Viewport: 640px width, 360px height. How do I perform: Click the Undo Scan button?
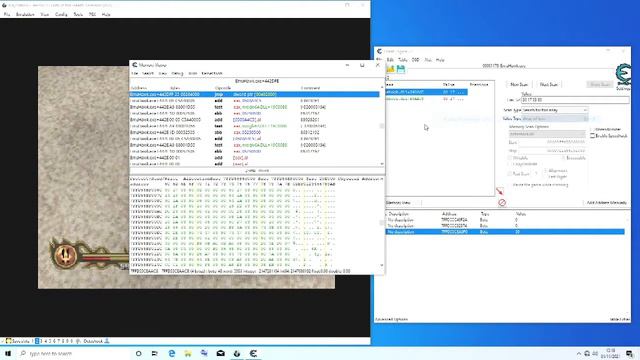(x=600, y=84)
